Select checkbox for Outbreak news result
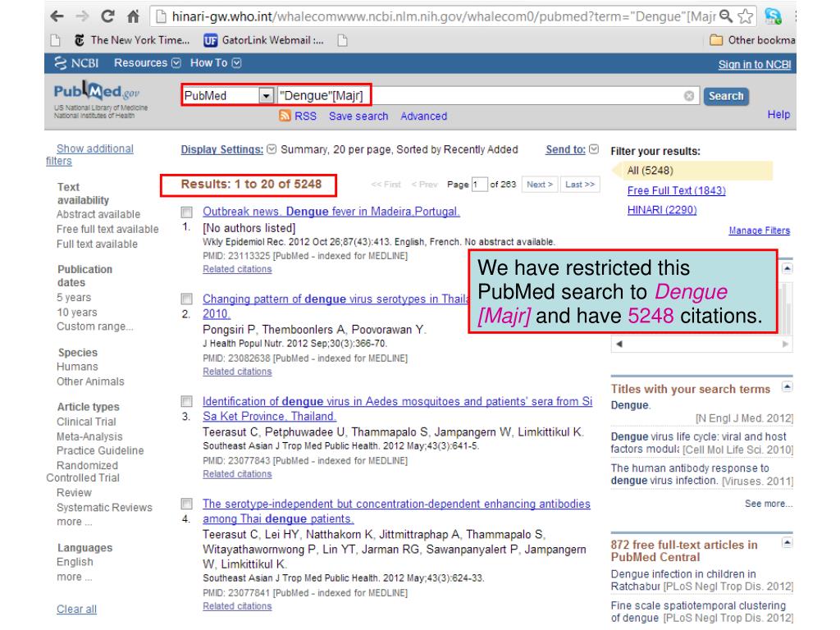The width and height of the screenshot is (840, 630). click(x=186, y=212)
